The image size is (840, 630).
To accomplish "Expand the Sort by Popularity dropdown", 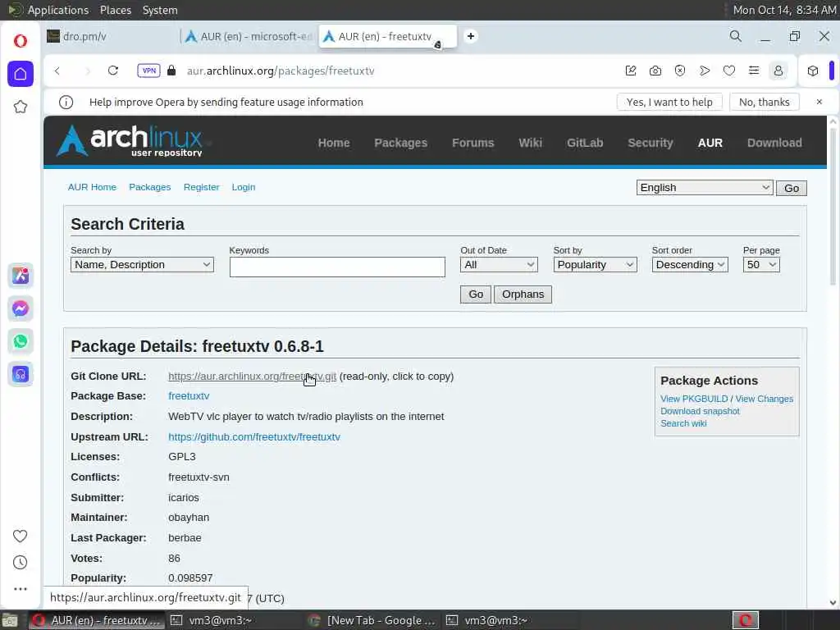I will [595, 265].
